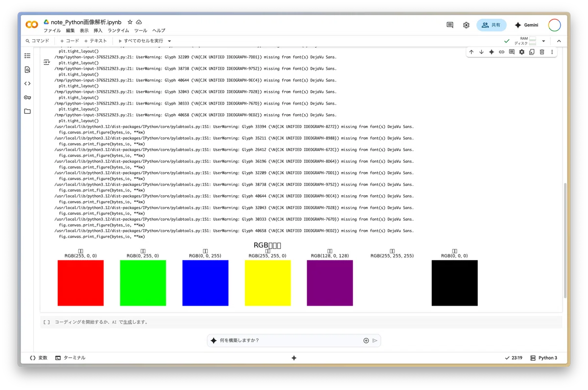Screen dimensions: 588x390
Task: Add a comment to the cell
Action: point(512,52)
